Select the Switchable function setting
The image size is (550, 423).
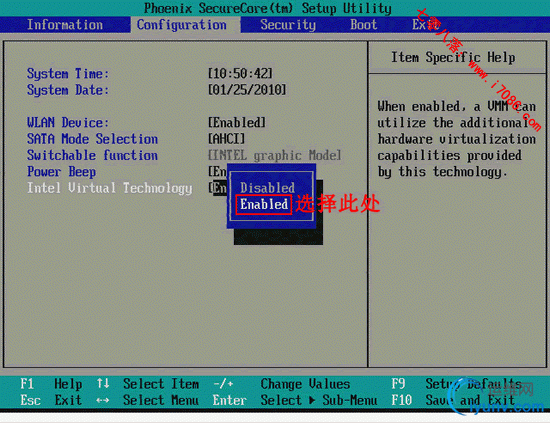click(92, 155)
